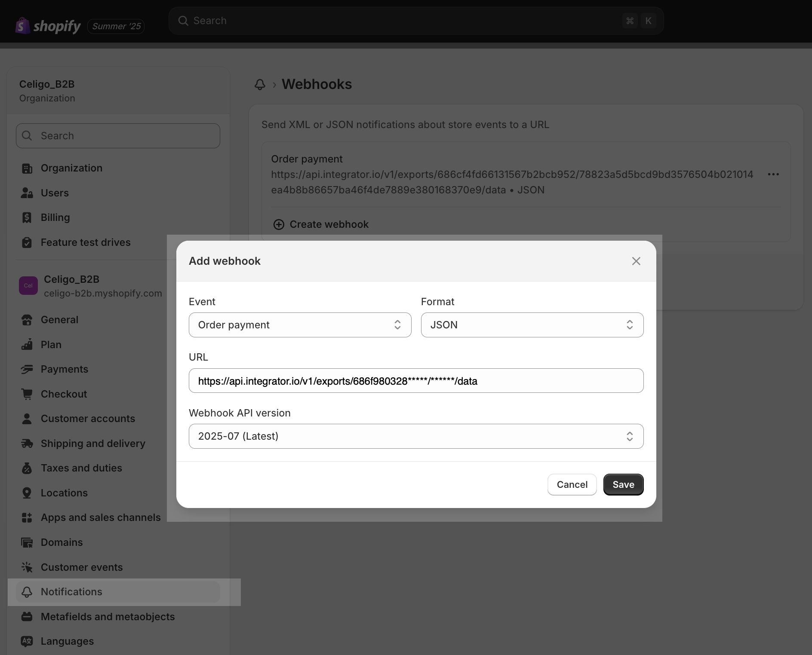812x655 pixels.
Task: Click the command-K shortcut hint in search
Action: point(639,21)
